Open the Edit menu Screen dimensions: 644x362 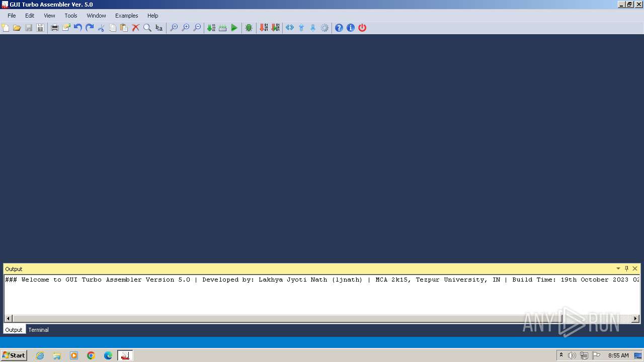click(30, 16)
